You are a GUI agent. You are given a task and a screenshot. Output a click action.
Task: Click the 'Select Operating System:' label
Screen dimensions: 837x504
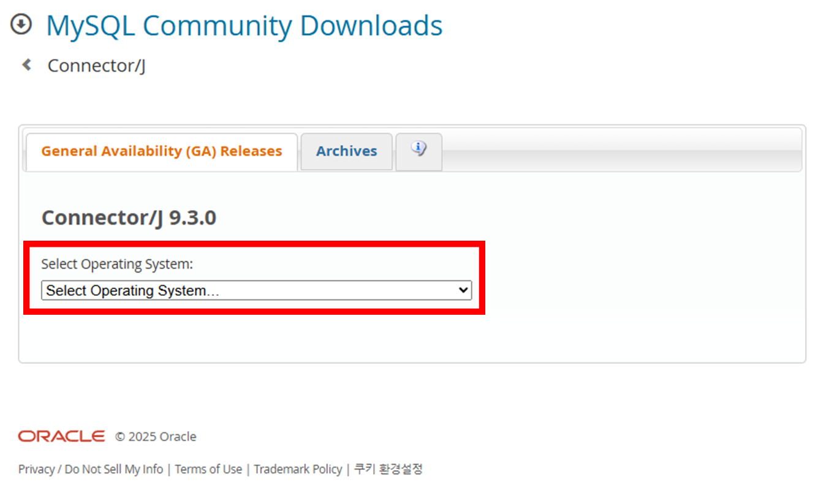pyautogui.click(x=117, y=264)
